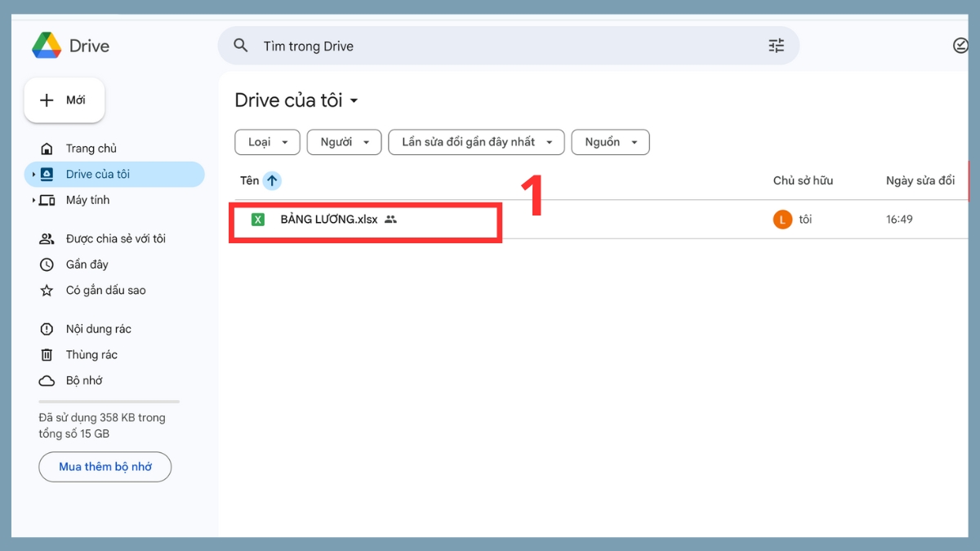Open the Loại type filter dropdown
980x551 pixels.
point(267,141)
